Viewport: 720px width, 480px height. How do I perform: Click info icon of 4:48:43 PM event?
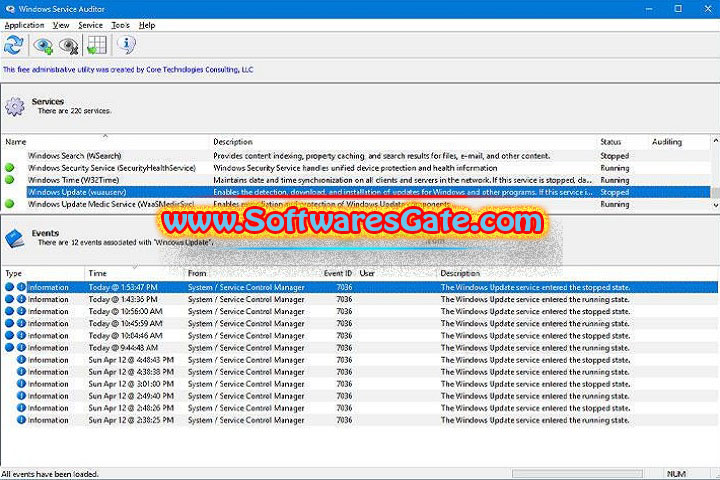point(21,359)
